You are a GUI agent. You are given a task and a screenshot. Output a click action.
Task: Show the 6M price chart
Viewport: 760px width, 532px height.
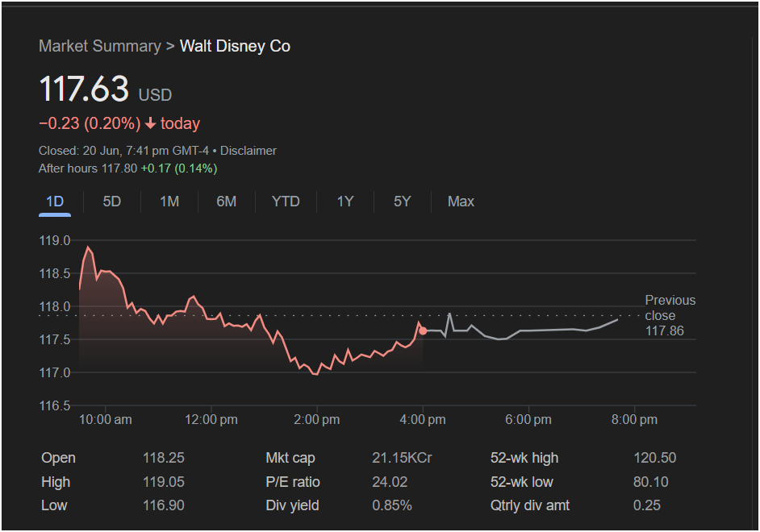coord(227,202)
